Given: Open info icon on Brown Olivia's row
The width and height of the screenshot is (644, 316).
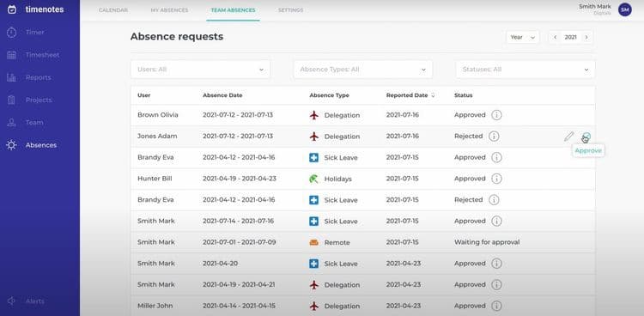Looking at the screenshot, I should pyautogui.click(x=496, y=115).
